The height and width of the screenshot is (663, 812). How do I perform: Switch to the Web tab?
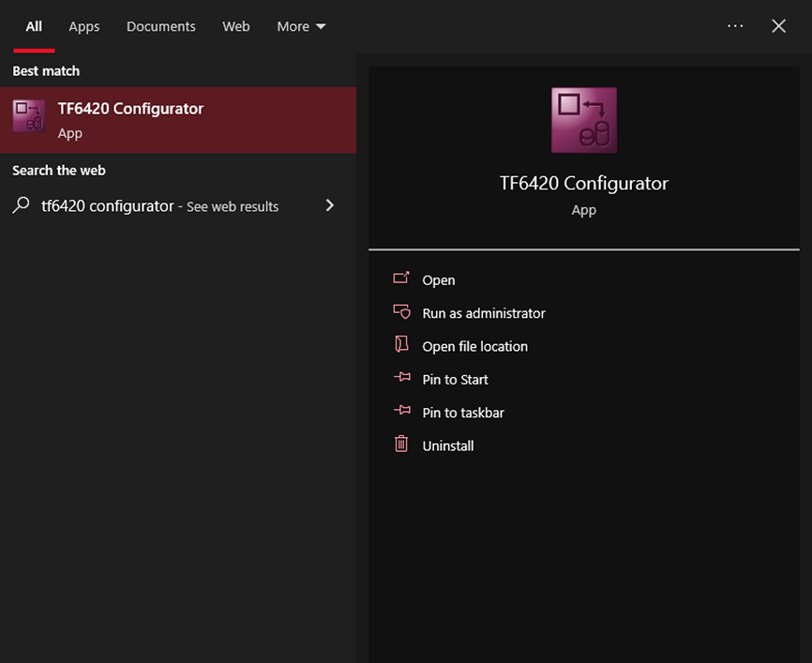click(236, 26)
